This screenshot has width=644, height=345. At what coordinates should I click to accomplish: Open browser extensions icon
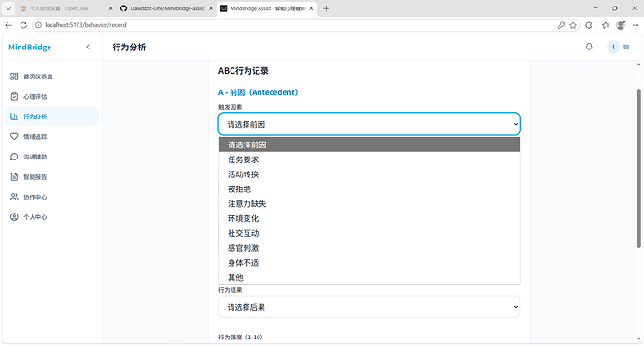(589, 25)
